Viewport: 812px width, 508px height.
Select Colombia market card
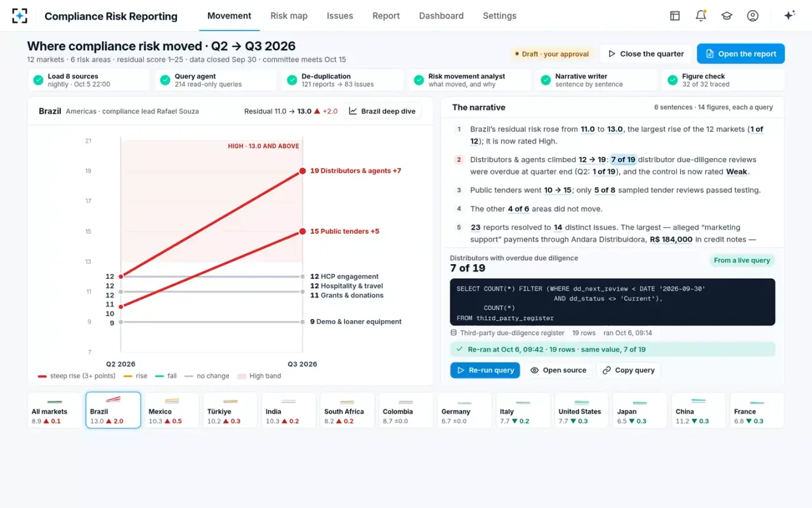click(x=405, y=410)
